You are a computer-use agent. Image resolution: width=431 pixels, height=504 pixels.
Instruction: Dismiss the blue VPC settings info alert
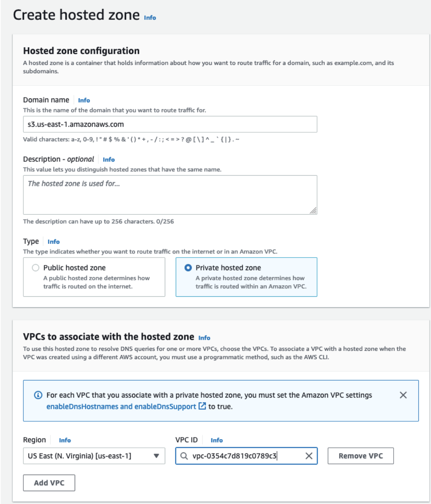(x=403, y=395)
